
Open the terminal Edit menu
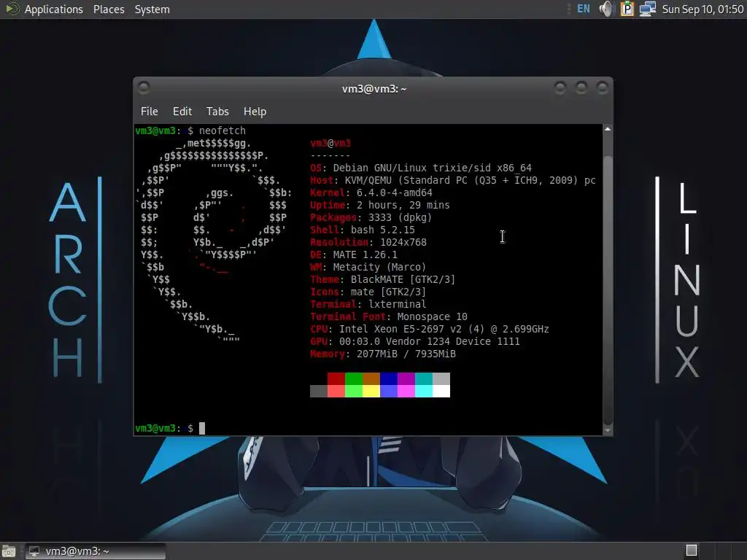pyautogui.click(x=182, y=112)
